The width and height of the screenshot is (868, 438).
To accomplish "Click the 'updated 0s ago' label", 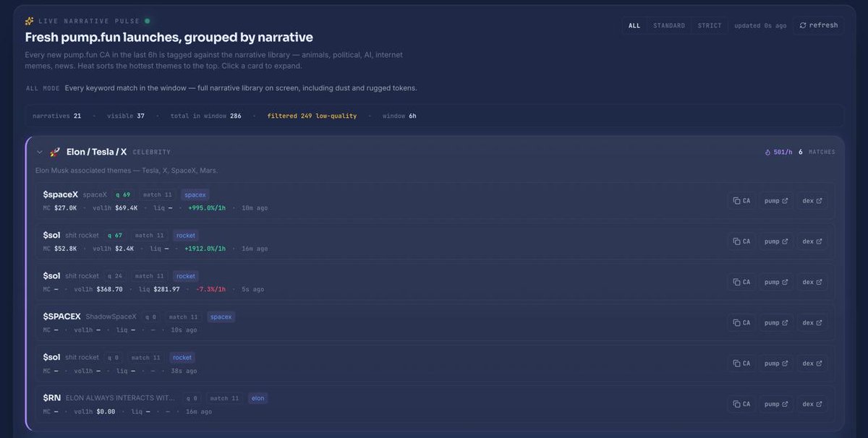I will 760,25.
